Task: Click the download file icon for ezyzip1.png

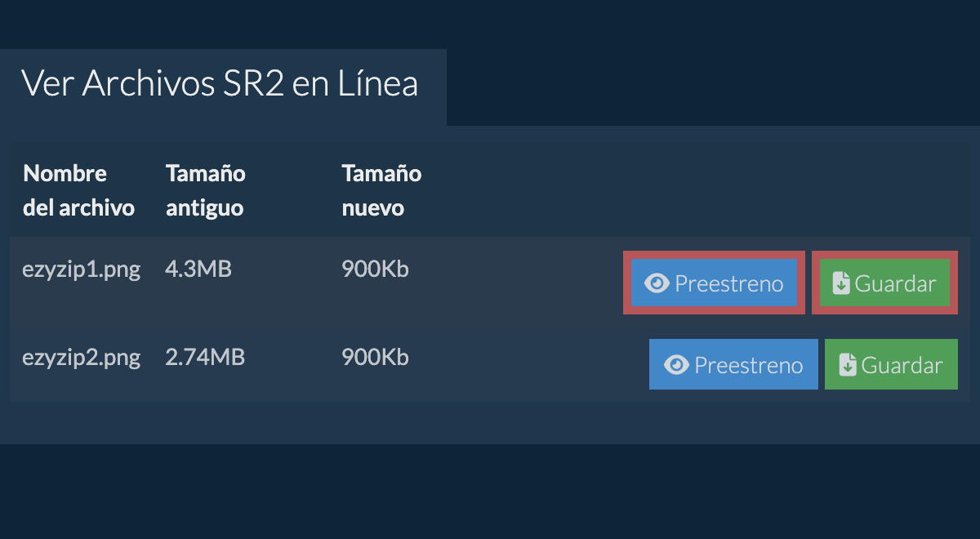Action: 841,283
